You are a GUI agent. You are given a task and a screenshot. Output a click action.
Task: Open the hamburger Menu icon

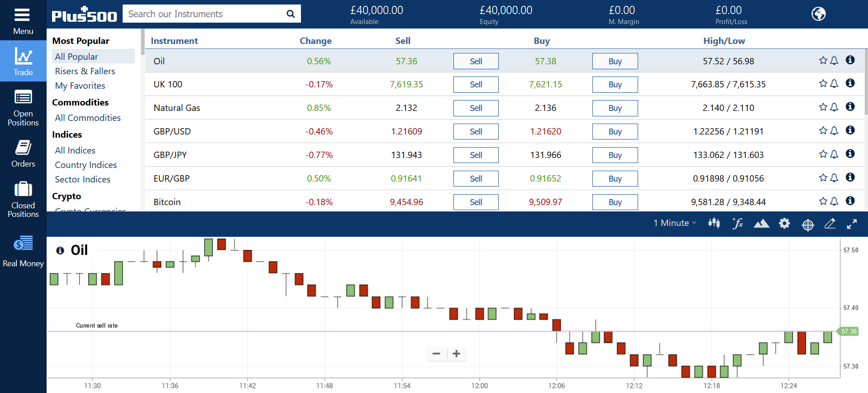(22, 15)
